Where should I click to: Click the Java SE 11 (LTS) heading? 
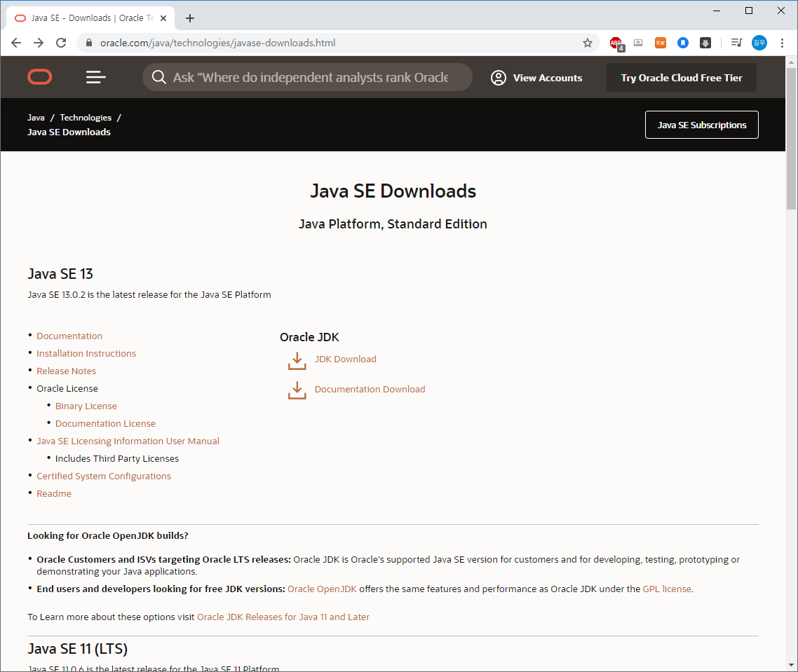77,649
